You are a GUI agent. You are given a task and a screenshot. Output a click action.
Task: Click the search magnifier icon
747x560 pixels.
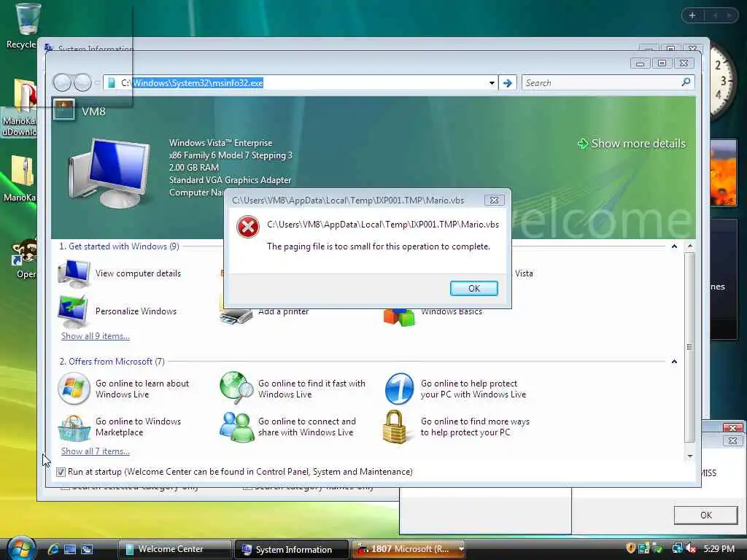point(686,82)
